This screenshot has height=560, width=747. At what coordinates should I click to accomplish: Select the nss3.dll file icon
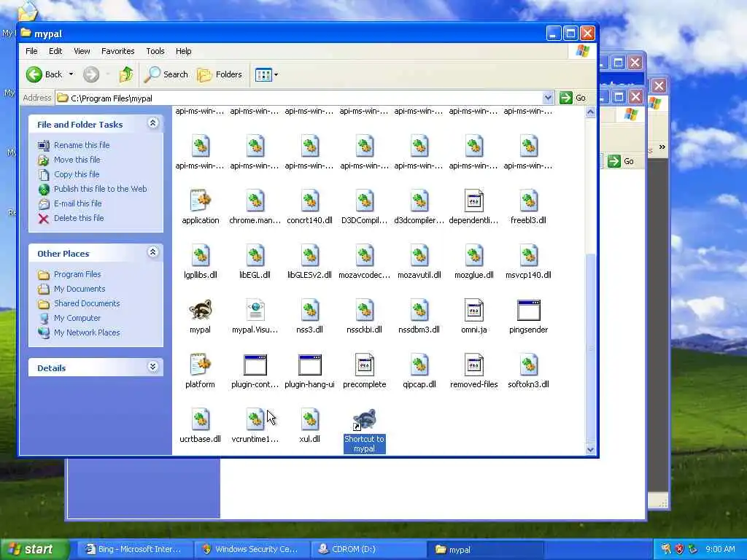[x=309, y=311]
